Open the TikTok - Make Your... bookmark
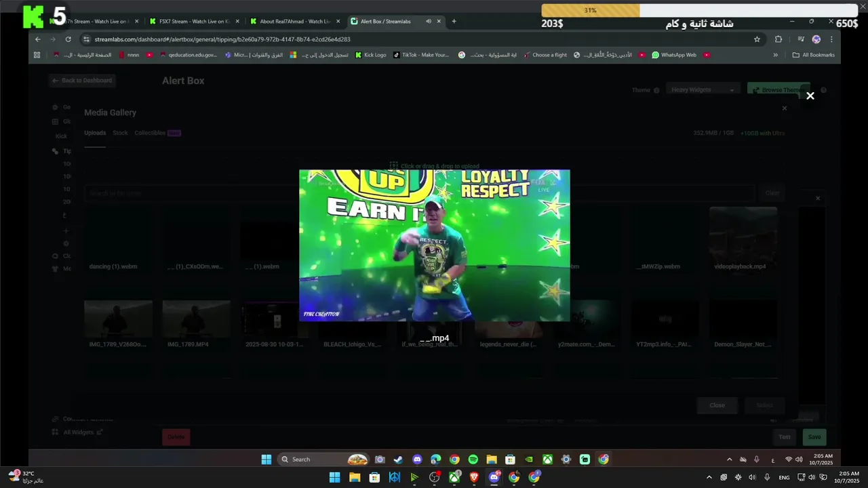Image resolution: width=868 pixels, height=488 pixels. point(421,55)
